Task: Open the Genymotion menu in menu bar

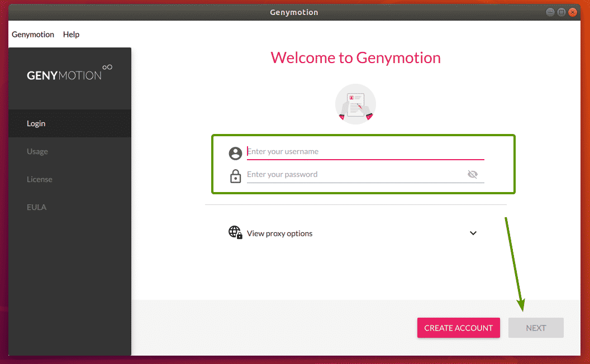Action: [x=33, y=35]
